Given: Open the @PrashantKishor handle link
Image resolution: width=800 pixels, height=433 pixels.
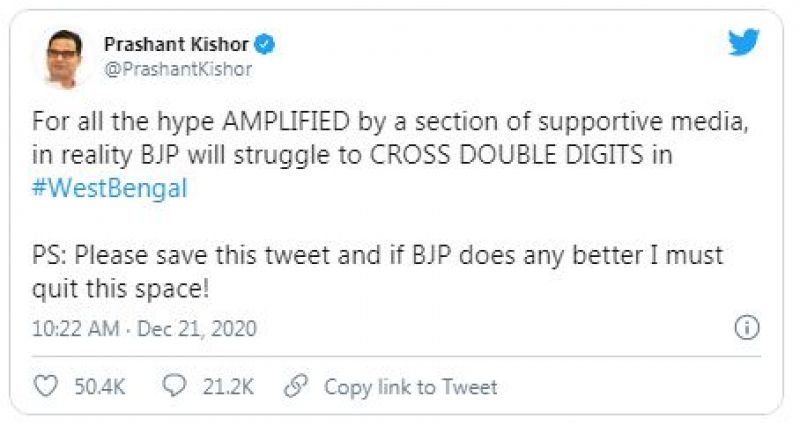Looking at the screenshot, I should [x=178, y=70].
